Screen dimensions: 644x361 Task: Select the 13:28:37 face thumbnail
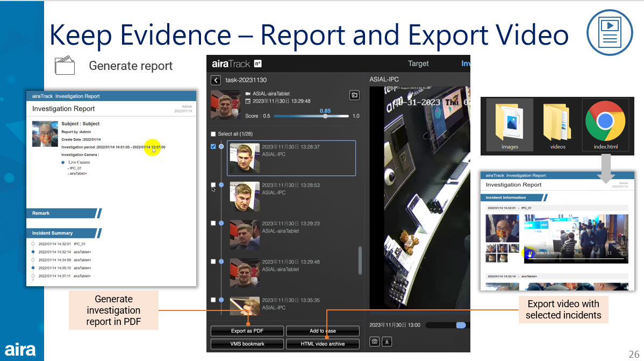coord(245,158)
